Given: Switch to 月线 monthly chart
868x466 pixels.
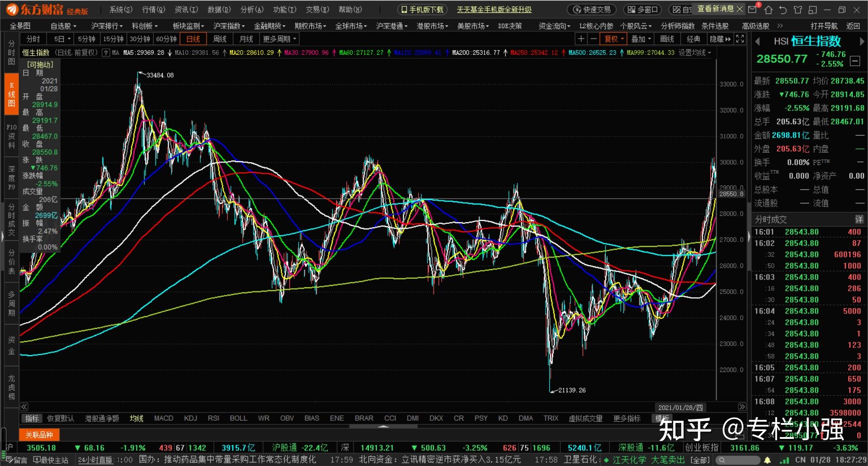Looking at the screenshot, I should [x=246, y=39].
